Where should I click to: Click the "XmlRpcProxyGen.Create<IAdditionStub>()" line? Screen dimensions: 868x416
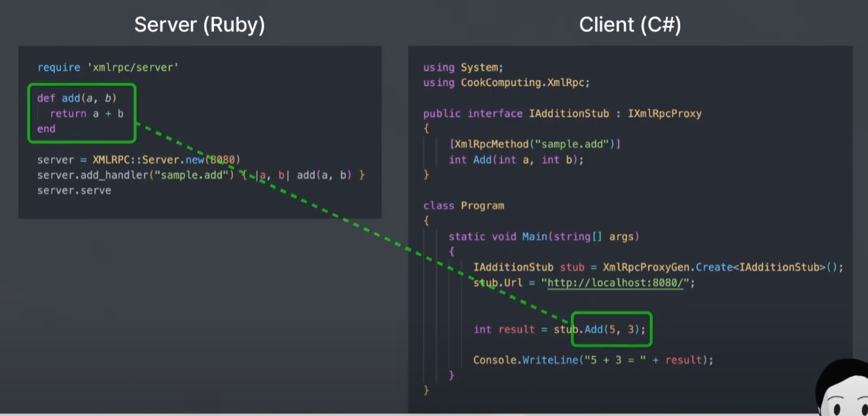click(x=659, y=267)
